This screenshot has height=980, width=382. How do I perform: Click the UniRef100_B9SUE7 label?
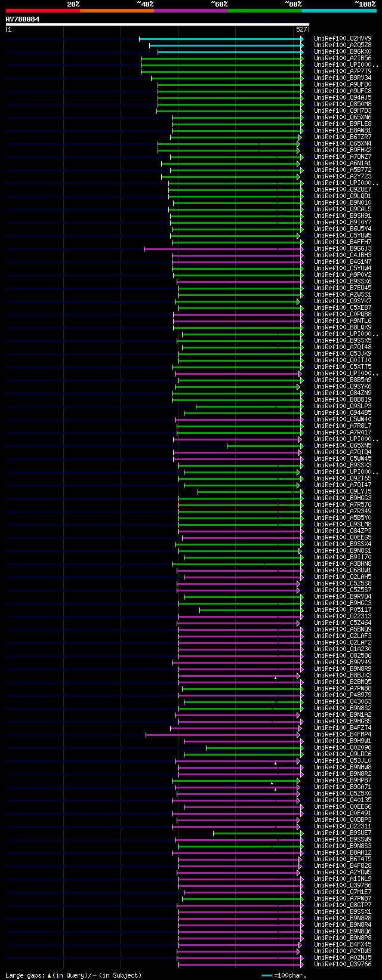pos(343,833)
